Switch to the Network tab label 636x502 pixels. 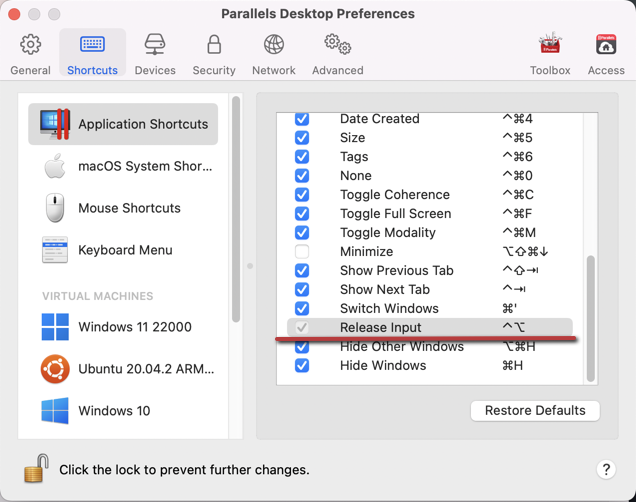(x=274, y=71)
